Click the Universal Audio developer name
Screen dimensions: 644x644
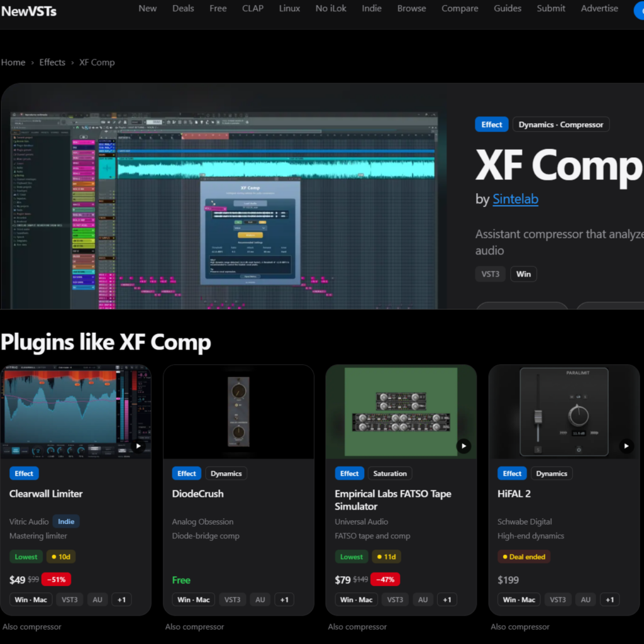(361, 521)
